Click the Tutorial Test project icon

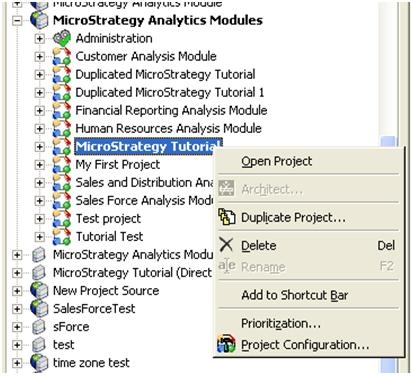click(62, 236)
